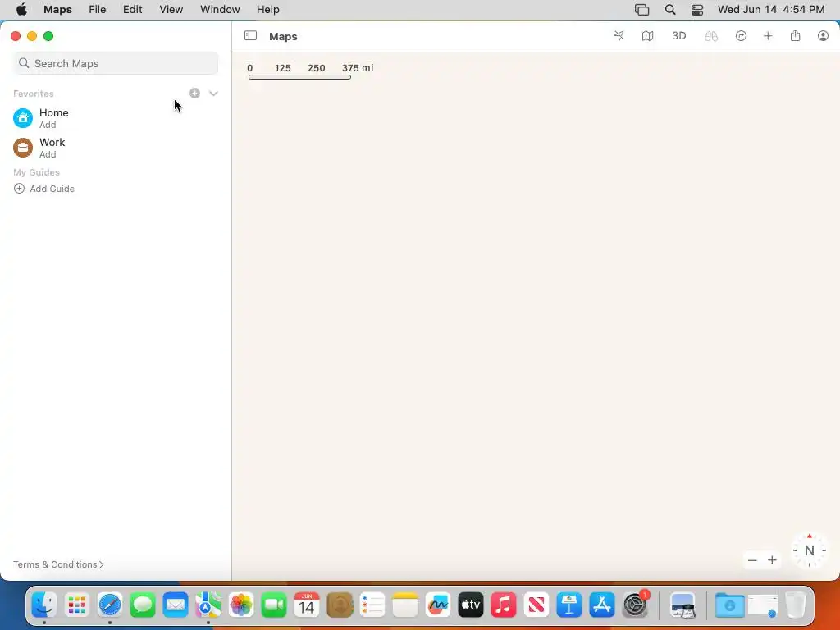Open Freeform from the Dock
This screenshot has height=630, width=840.
pyautogui.click(x=438, y=605)
